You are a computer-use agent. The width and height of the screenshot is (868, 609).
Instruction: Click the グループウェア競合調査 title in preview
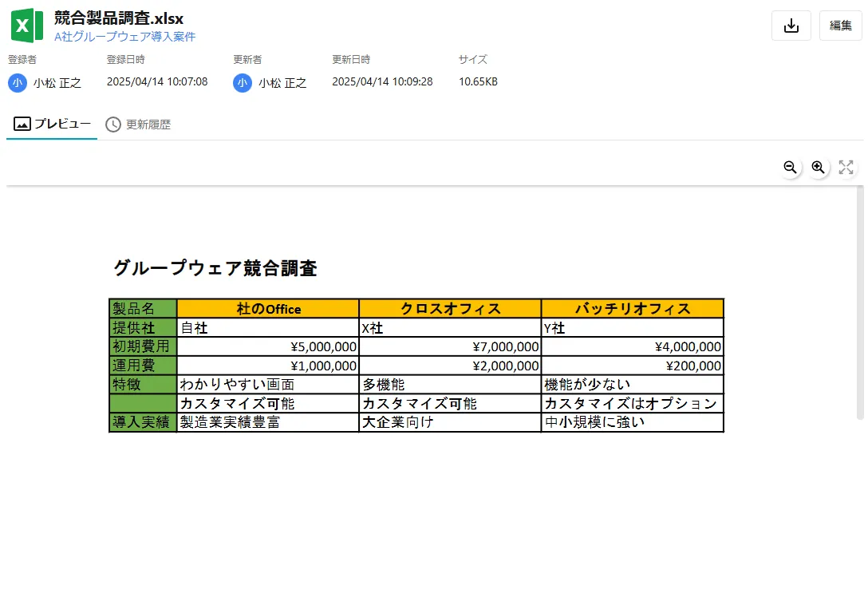point(216,269)
